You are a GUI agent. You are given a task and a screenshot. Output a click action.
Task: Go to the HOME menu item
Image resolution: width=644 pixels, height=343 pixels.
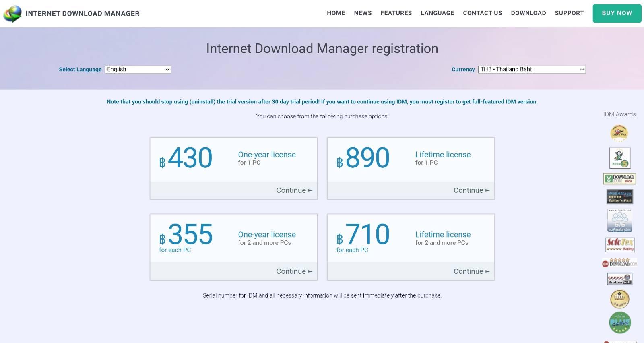(336, 13)
